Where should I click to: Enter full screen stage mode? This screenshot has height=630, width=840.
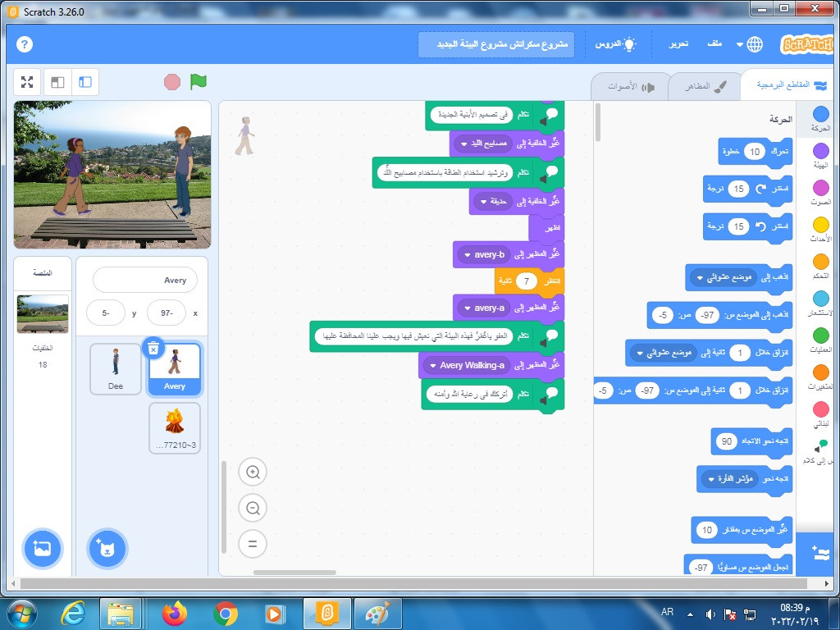coord(27,82)
